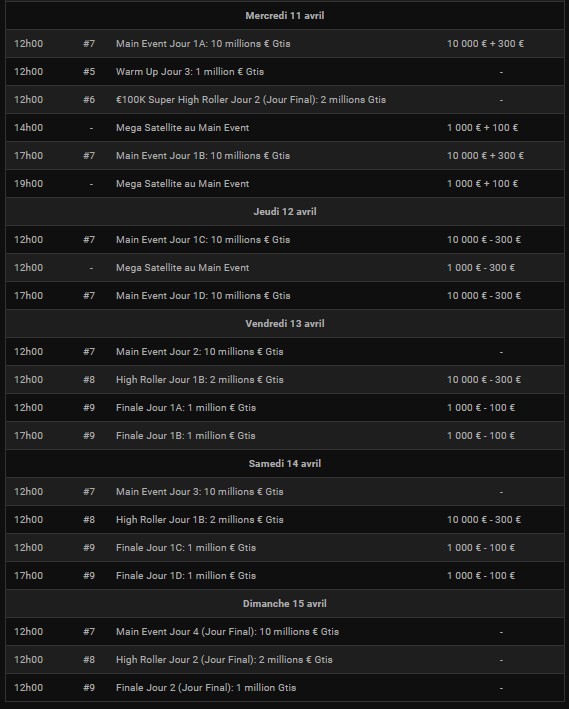The height and width of the screenshot is (709, 569).
Task: Select the Dimanche 15 avril header
Action: [x=284, y=604]
